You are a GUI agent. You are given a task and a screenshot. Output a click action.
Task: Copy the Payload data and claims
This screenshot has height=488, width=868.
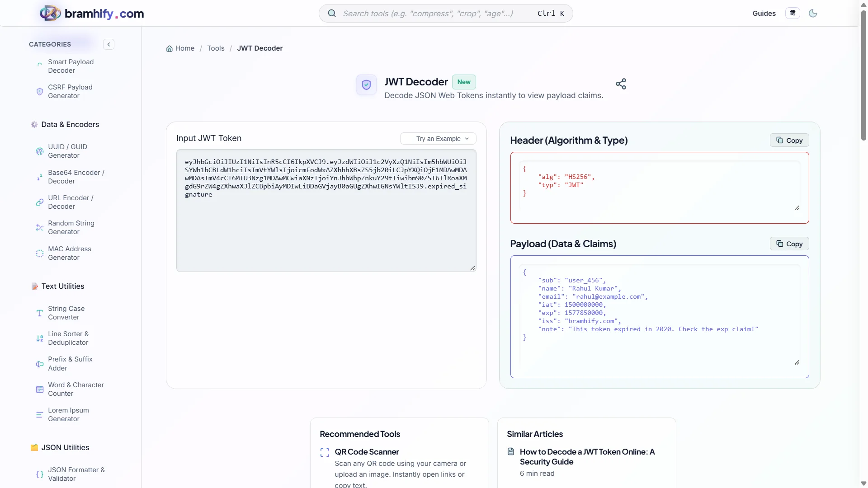click(x=789, y=244)
